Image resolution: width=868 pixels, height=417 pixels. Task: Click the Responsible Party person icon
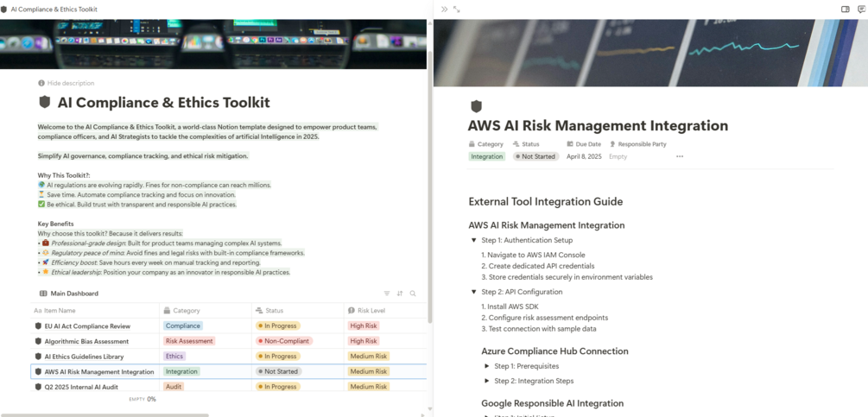613,144
